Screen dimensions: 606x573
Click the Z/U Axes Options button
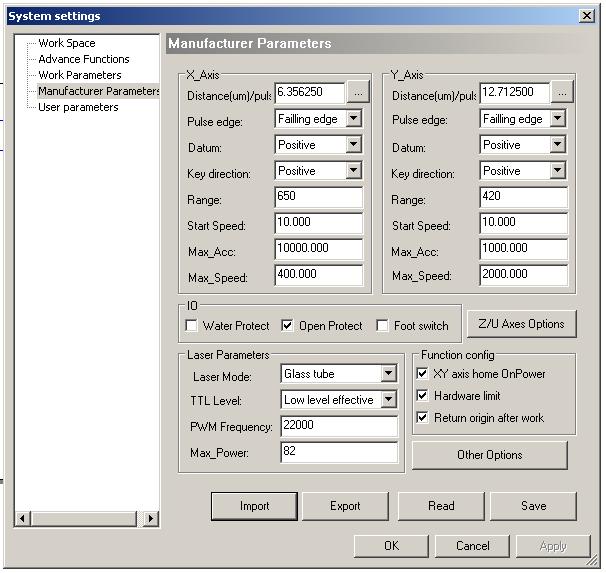(x=521, y=324)
